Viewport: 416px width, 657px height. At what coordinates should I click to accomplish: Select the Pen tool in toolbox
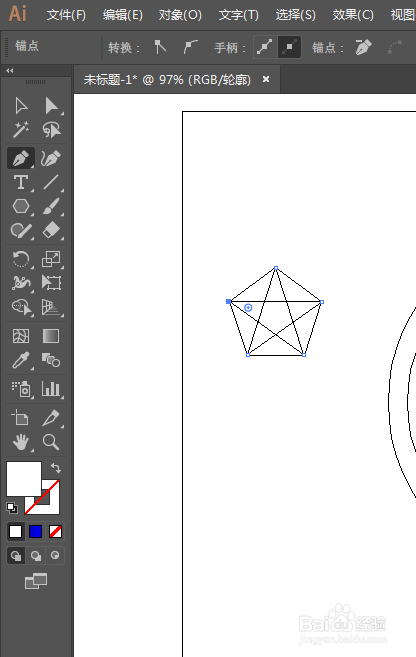(x=21, y=158)
